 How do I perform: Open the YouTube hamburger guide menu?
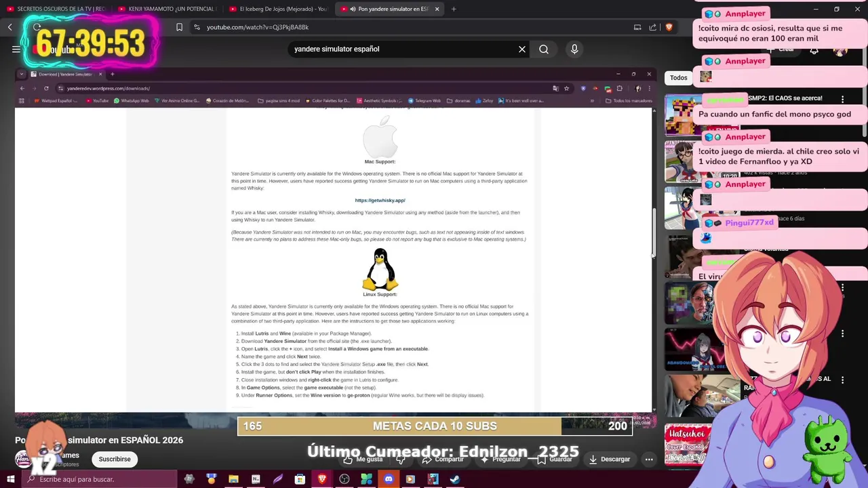point(16,49)
